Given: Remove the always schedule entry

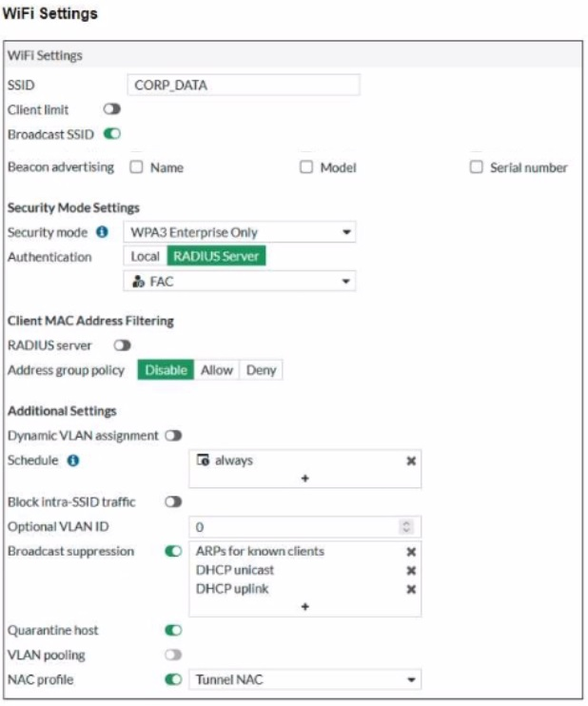Looking at the screenshot, I should click(x=411, y=461).
